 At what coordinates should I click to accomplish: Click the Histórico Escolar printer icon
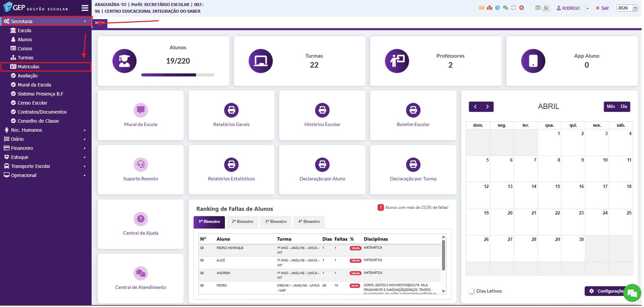[322, 110]
